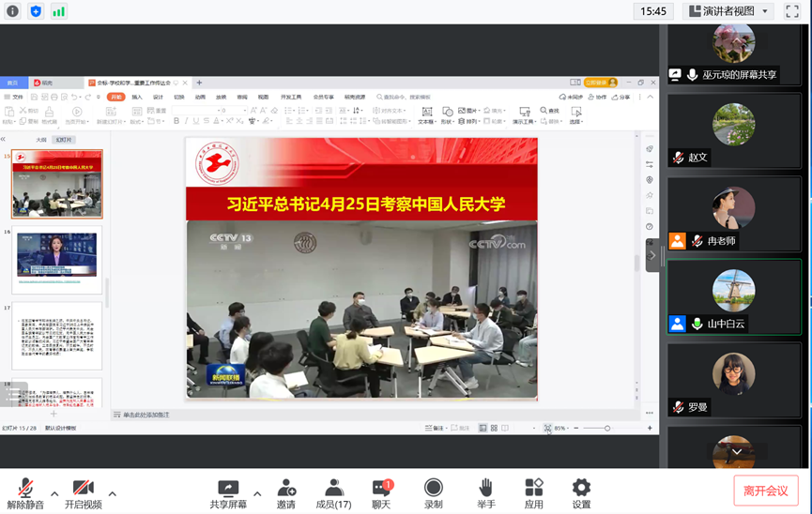Open the 聊天 chat with unread badge
This screenshot has height=514, width=812.
pos(382,493)
